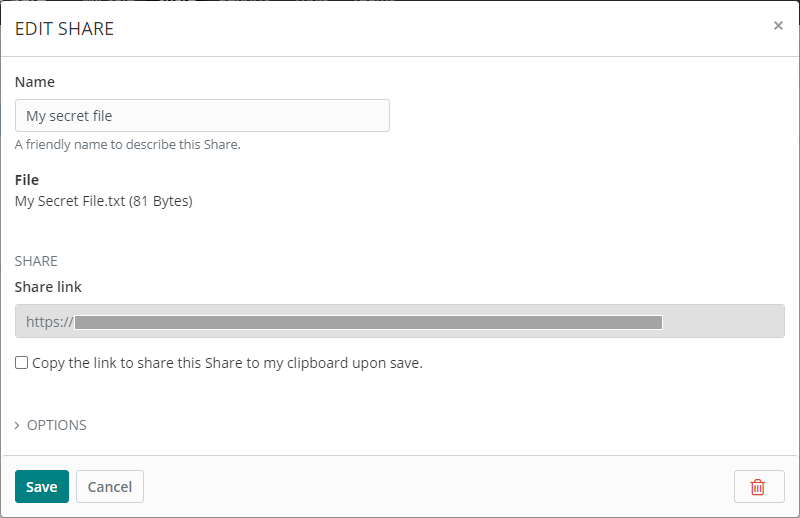
Task: Enable copy link to clipboard checkbox
Action: click(22, 363)
